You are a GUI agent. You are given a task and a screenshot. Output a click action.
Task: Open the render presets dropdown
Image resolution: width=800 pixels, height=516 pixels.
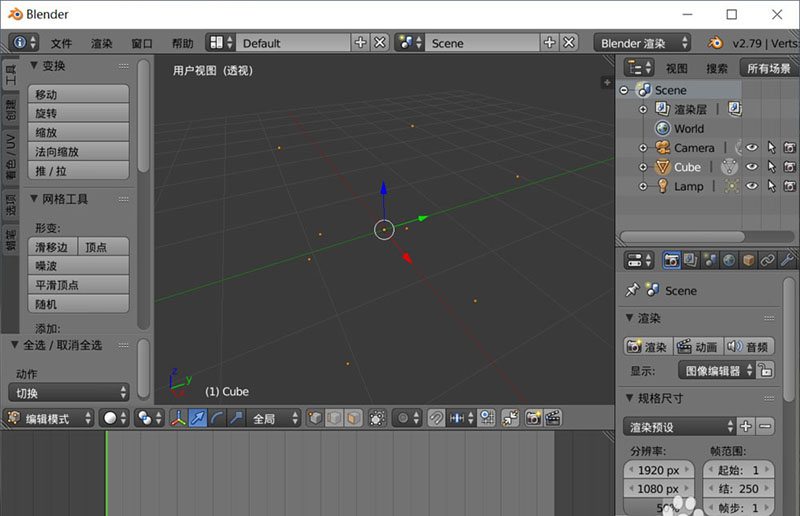pyautogui.click(x=679, y=427)
